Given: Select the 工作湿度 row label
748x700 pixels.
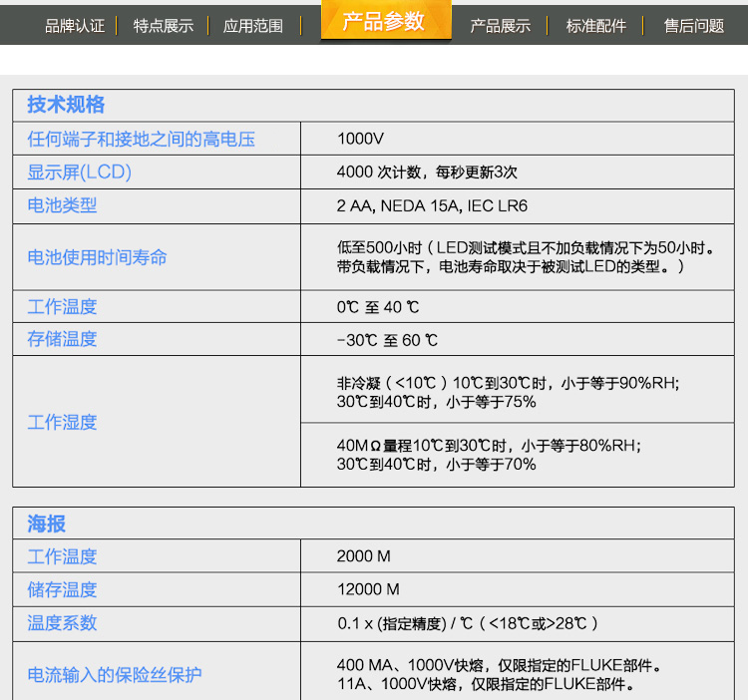Looking at the screenshot, I should point(62,422).
